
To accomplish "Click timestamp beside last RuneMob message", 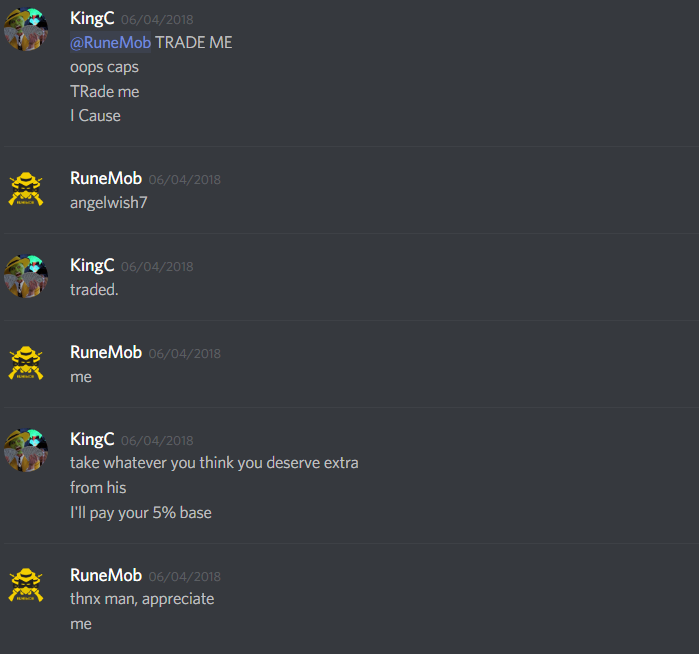I will pos(185,576).
